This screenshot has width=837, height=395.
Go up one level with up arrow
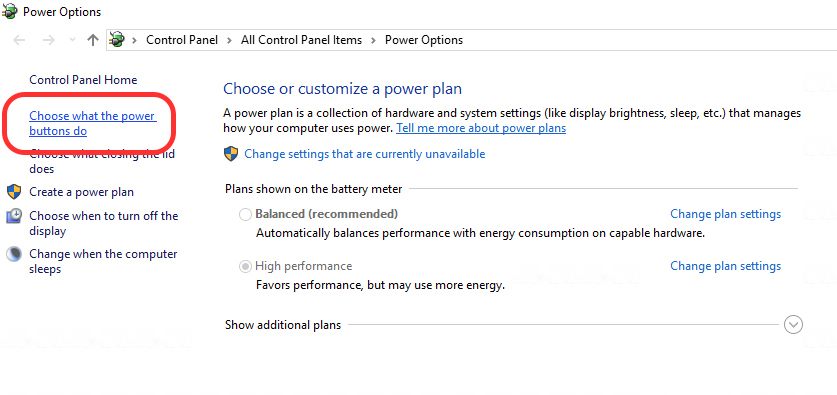pyautogui.click(x=93, y=40)
